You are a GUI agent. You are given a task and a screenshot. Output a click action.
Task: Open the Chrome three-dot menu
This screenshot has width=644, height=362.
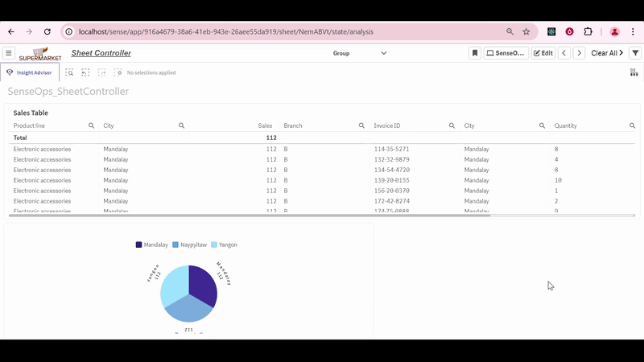click(x=633, y=31)
